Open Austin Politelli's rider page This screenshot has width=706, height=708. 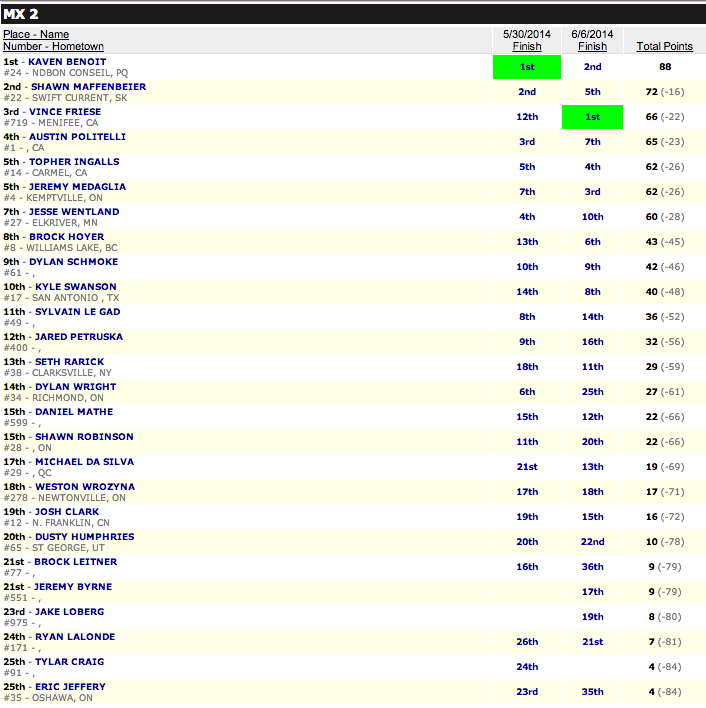77,137
